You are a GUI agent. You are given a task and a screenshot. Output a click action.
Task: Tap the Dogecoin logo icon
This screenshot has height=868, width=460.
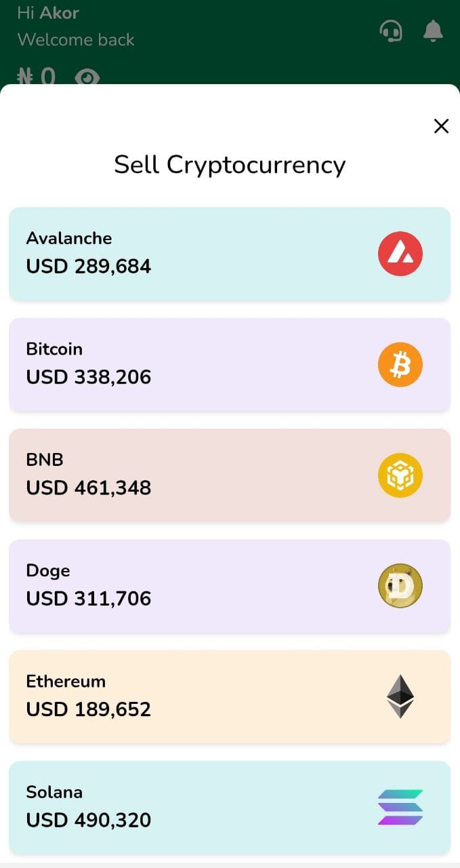tap(400, 586)
